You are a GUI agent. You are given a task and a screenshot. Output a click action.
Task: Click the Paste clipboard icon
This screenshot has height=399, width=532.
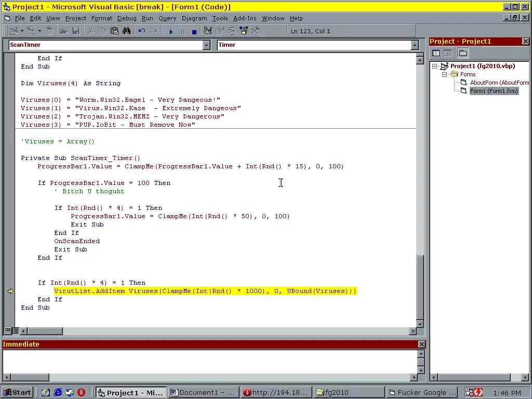(x=115, y=31)
